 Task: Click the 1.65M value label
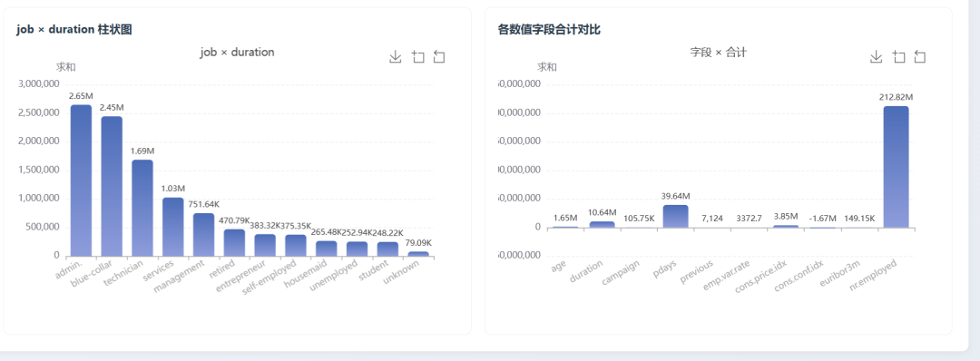click(x=565, y=218)
